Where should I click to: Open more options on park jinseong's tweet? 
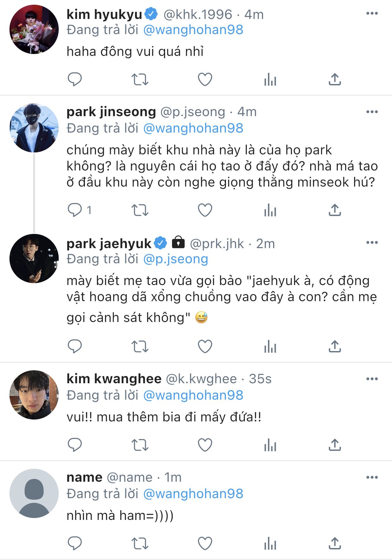coord(372,112)
